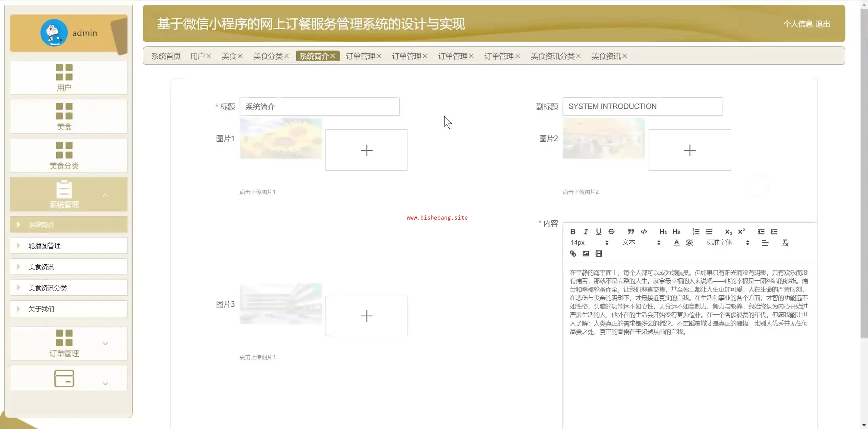Toggle italic formatting in the editor
868x429 pixels.
point(586,231)
